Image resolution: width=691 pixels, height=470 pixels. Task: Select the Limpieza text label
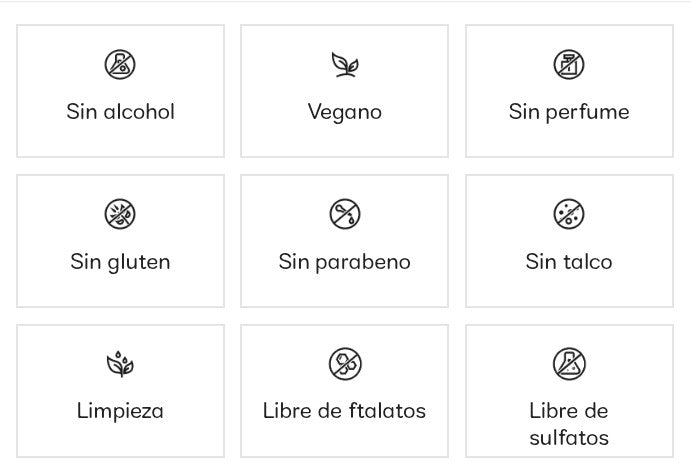[x=120, y=411]
